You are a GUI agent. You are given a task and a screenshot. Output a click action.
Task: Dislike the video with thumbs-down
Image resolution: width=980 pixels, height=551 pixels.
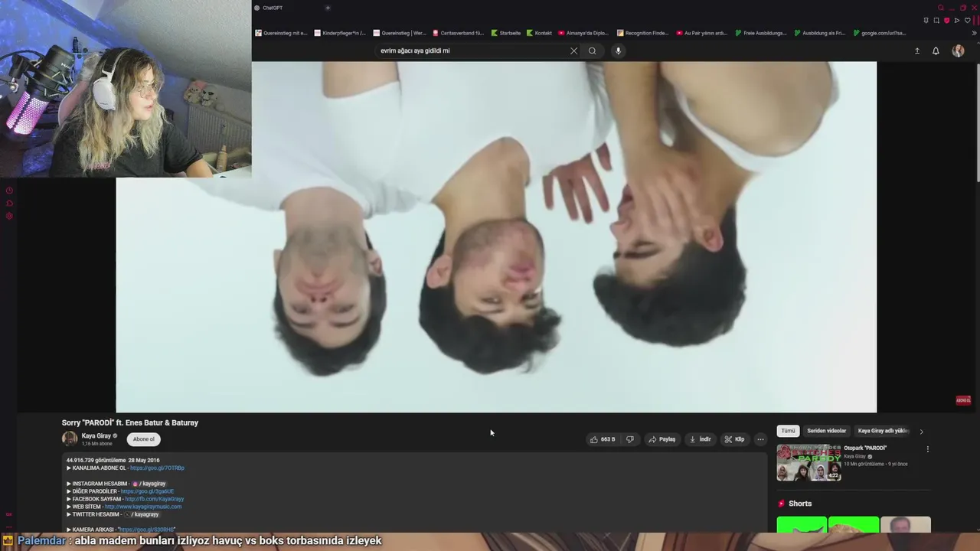pyautogui.click(x=630, y=439)
